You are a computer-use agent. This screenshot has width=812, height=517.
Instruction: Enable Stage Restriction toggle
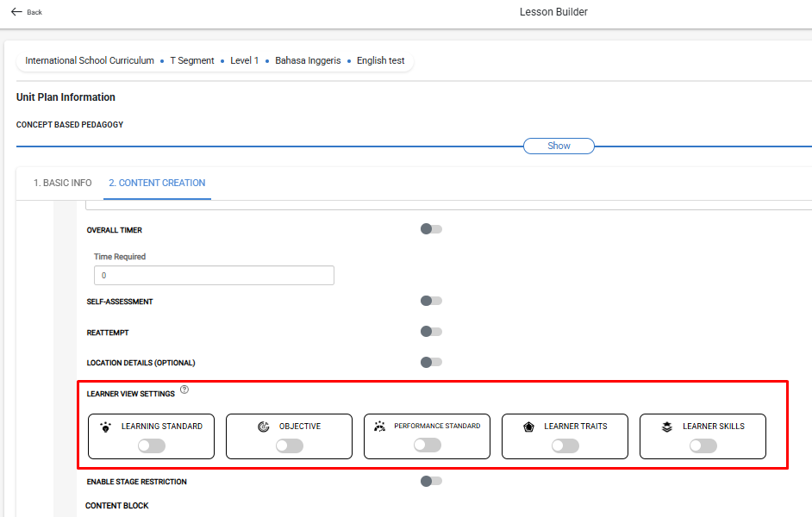[431, 482]
